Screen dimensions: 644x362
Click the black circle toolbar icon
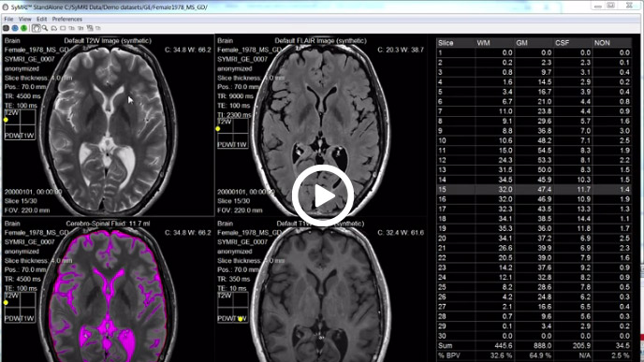pos(6,28)
